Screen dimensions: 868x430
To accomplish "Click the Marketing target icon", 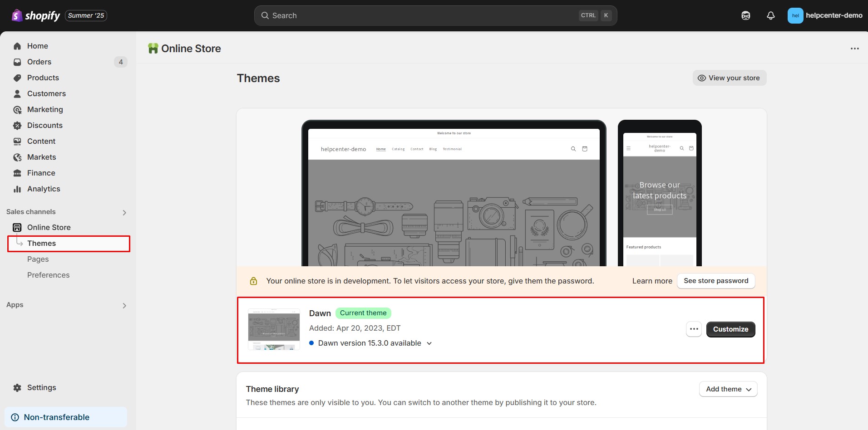I will [x=17, y=110].
